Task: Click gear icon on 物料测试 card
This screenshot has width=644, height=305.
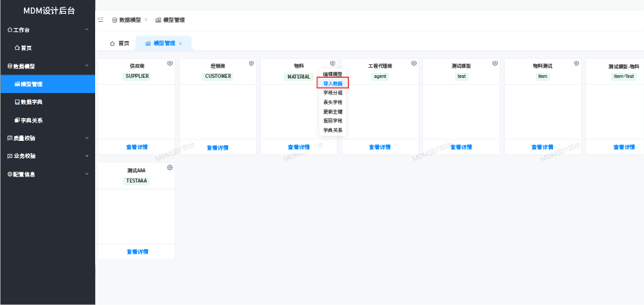Action: pyautogui.click(x=576, y=64)
